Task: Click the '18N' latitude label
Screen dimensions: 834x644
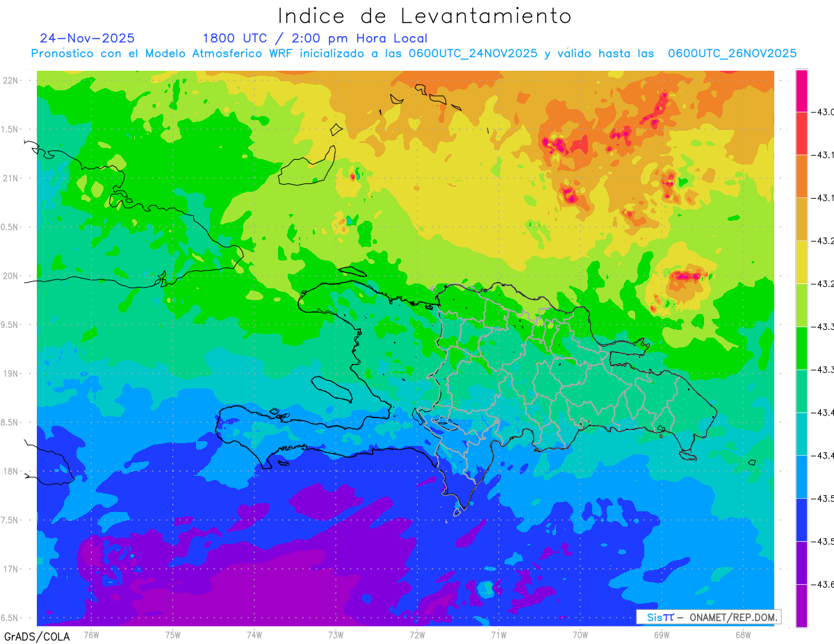Action: [x=11, y=471]
